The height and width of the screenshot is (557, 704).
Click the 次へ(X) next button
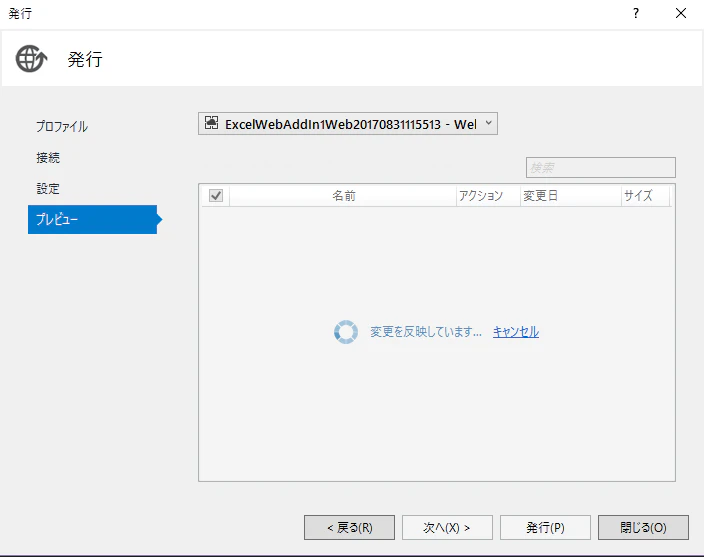pyautogui.click(x=447, y=527)
